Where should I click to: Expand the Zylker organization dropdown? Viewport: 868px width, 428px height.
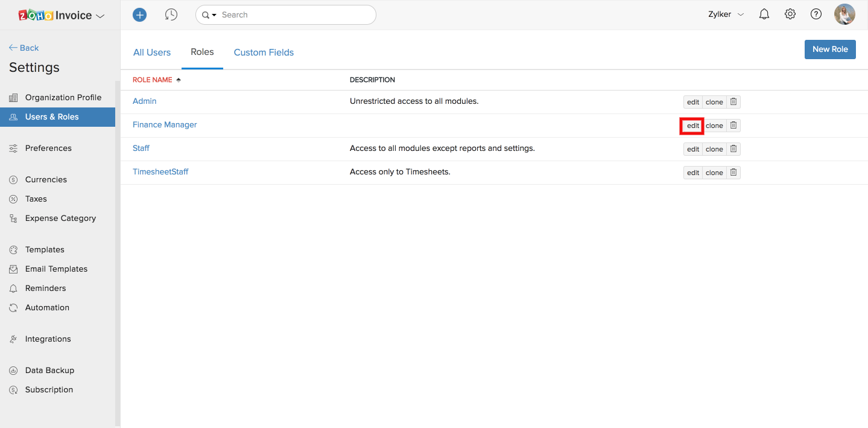[726, 14]
